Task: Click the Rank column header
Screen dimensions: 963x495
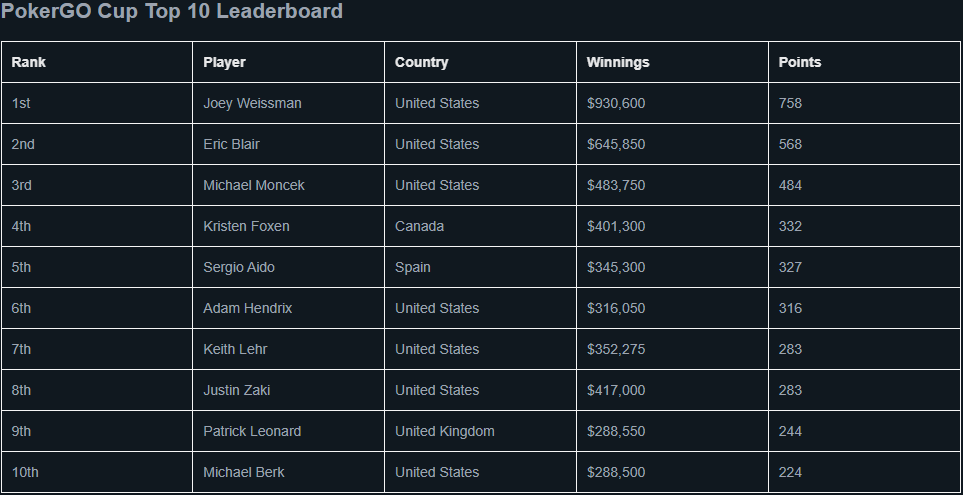Action: click(97, 62)
